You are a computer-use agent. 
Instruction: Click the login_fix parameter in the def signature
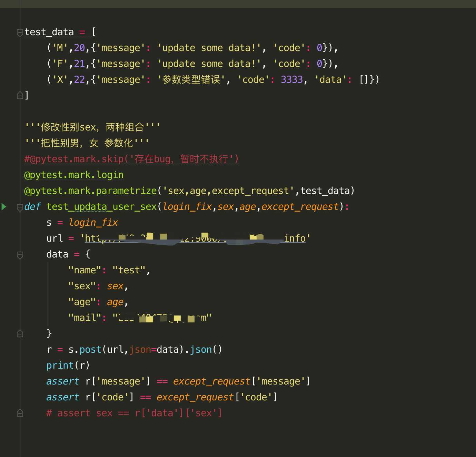[x=187, y=207]
